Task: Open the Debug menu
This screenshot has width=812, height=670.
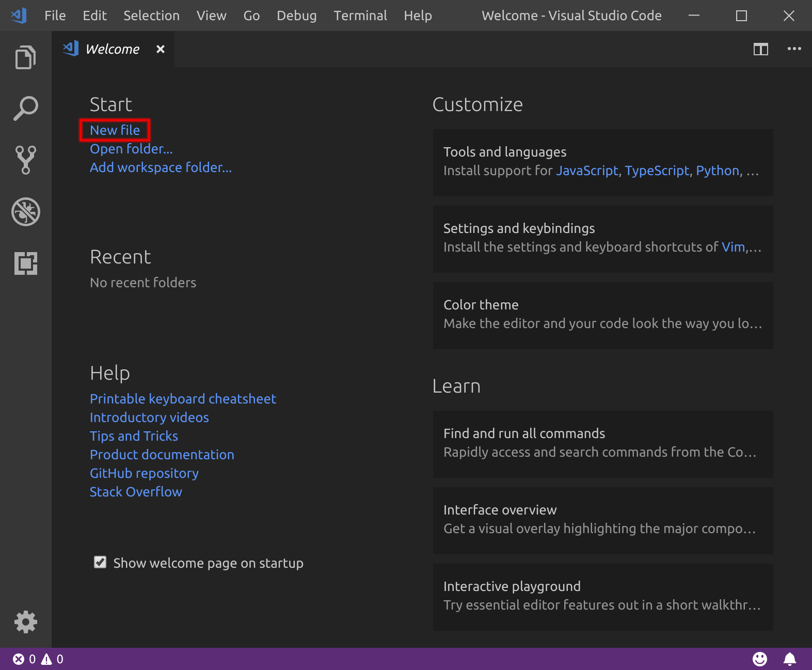Action: (x=297, y=15)
